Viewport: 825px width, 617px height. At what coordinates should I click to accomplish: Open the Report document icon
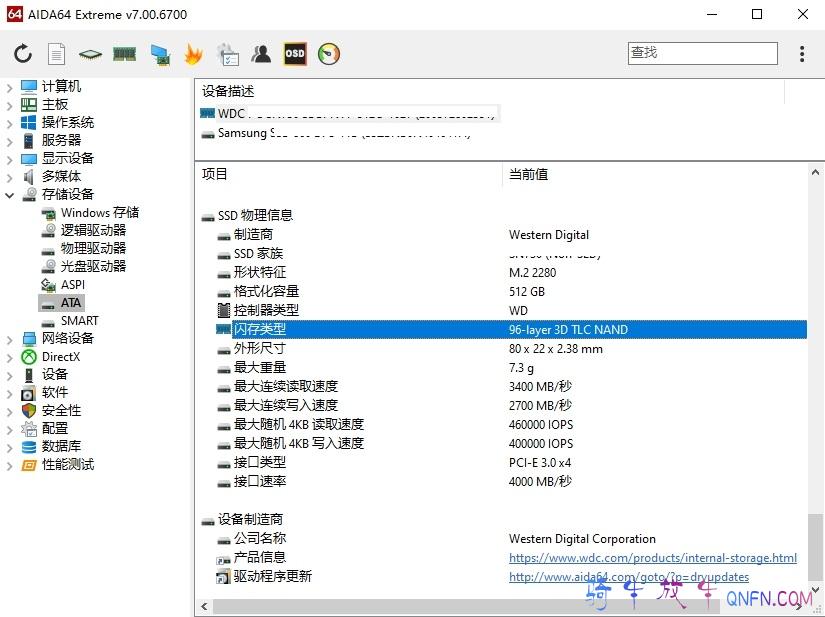57,54
